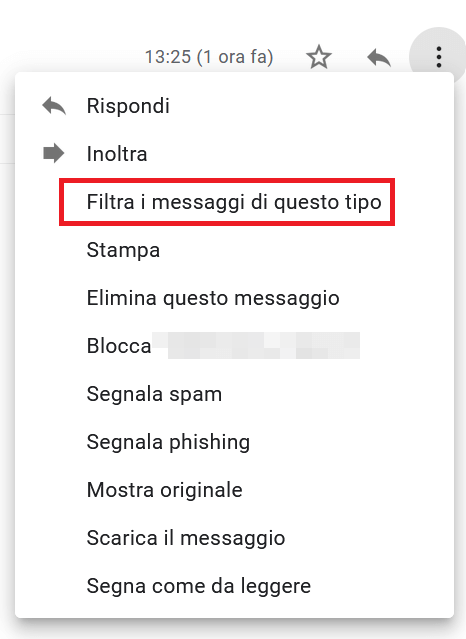
Task: Click the reply arrow beside the star
Action: coord(379,57)
